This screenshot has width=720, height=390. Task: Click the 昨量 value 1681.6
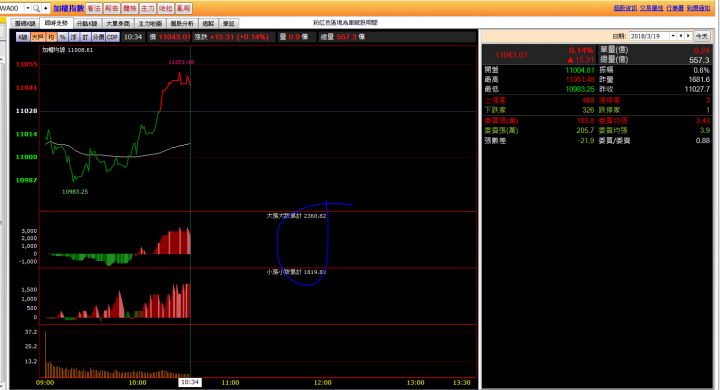pos(699,79)
